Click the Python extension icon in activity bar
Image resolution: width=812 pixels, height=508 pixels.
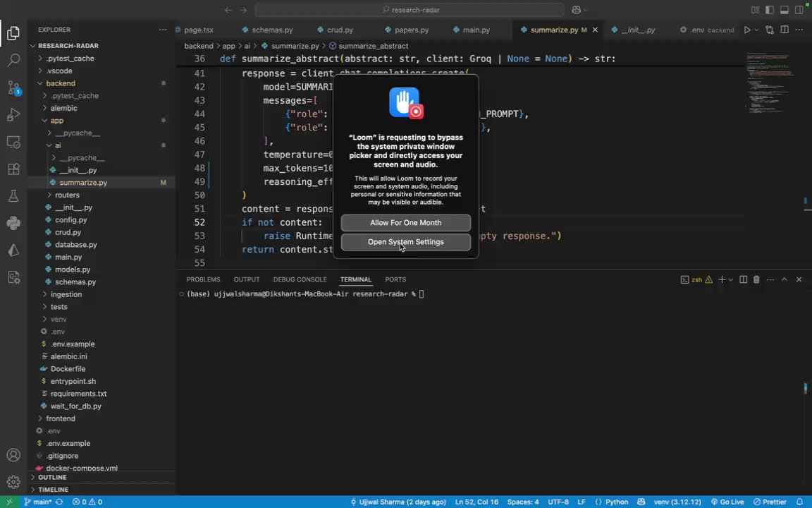coord(13,223)
